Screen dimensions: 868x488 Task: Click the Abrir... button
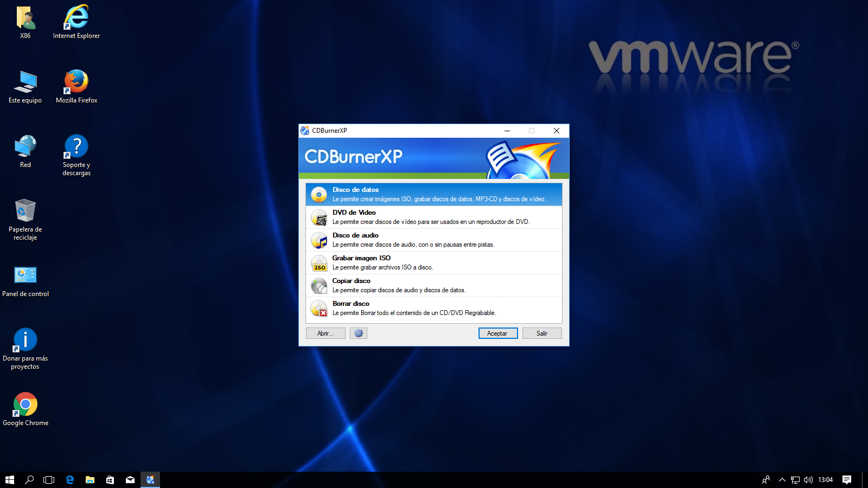coord(325,333)
